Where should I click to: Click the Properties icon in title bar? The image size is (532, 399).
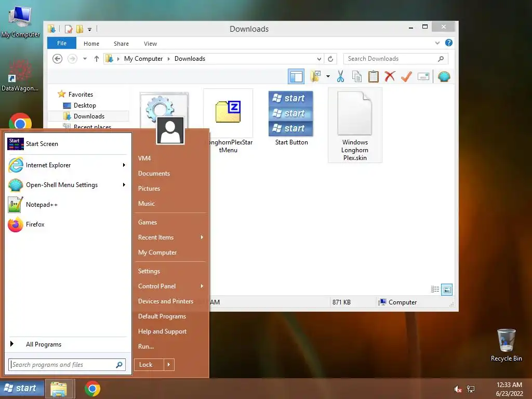[68, 29]
